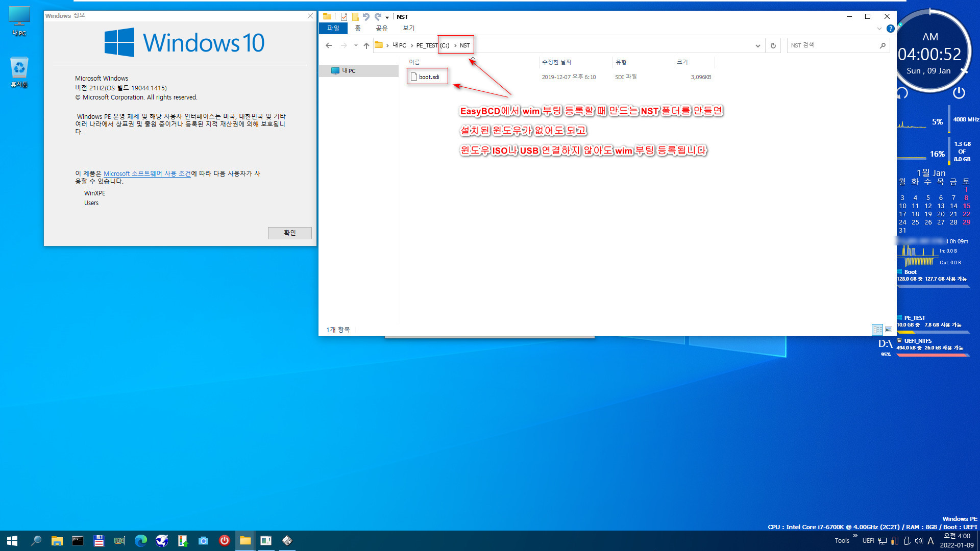The image size is (980, 551).
Task: Click the PE_TEST drive usage bar widget
Action: pos(933,332)
